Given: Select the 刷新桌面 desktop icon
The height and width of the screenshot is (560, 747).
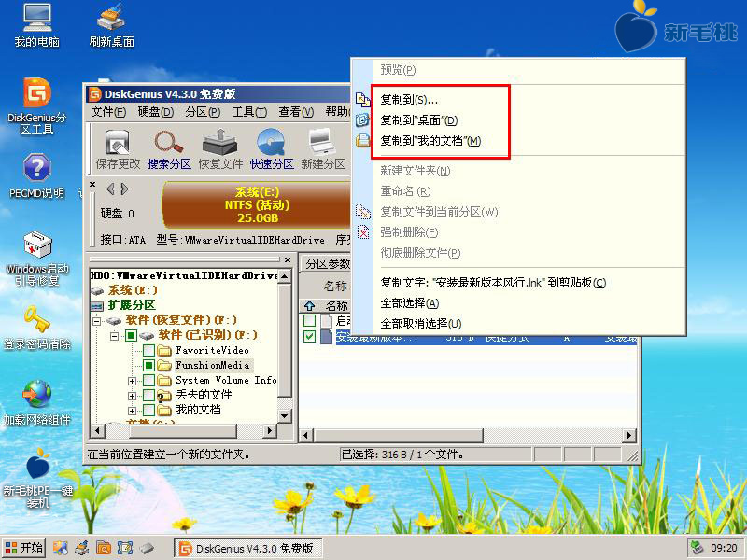Looking at the screenshot, I should [111, 26].
